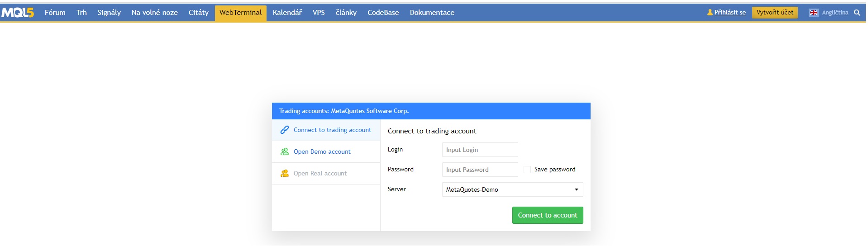This screenshot has width=868, height=246.
Task: Click the user icon beside Přihlásit se
Action: click(710, 13)
